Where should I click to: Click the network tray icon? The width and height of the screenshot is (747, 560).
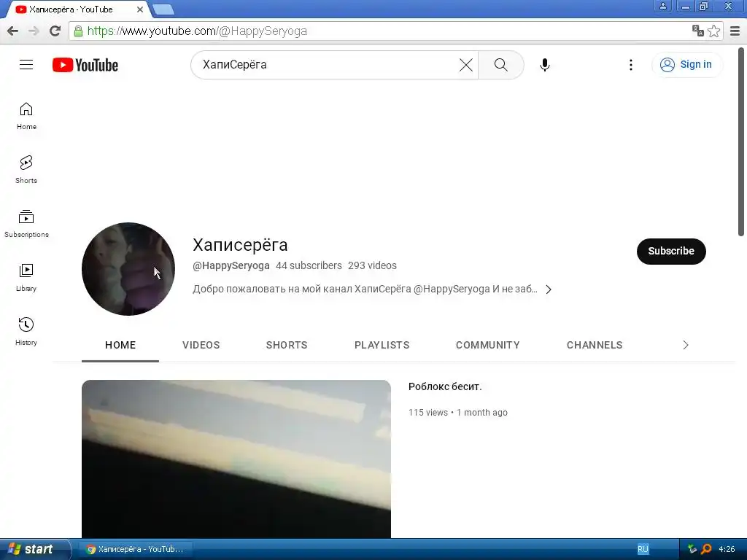pos(692,549)
